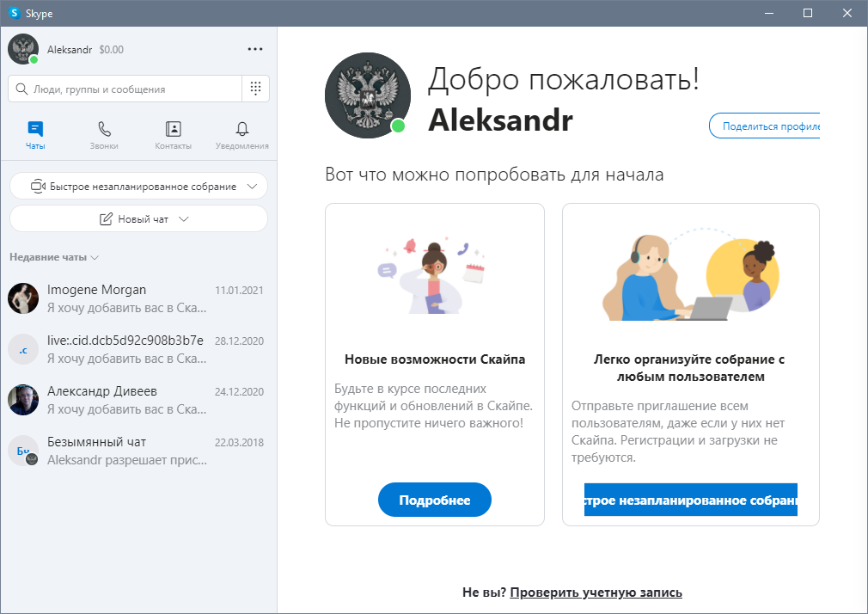The height and width of the screenshot is (614, 868).
Task: Click the Новые возможности Скайпа heading
Action: pos(435,359)
